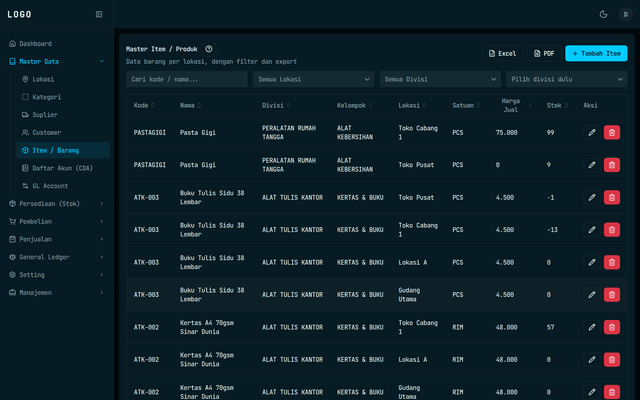Edit ATK-002 row at Lokasi A
640x400 pixels.
[x=592, y=360]
